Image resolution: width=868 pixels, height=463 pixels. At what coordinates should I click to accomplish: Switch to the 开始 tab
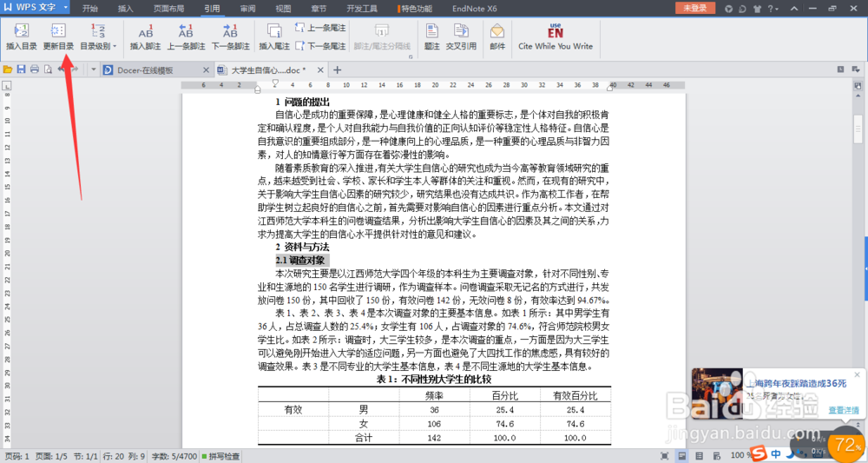[x=90, y=9]
